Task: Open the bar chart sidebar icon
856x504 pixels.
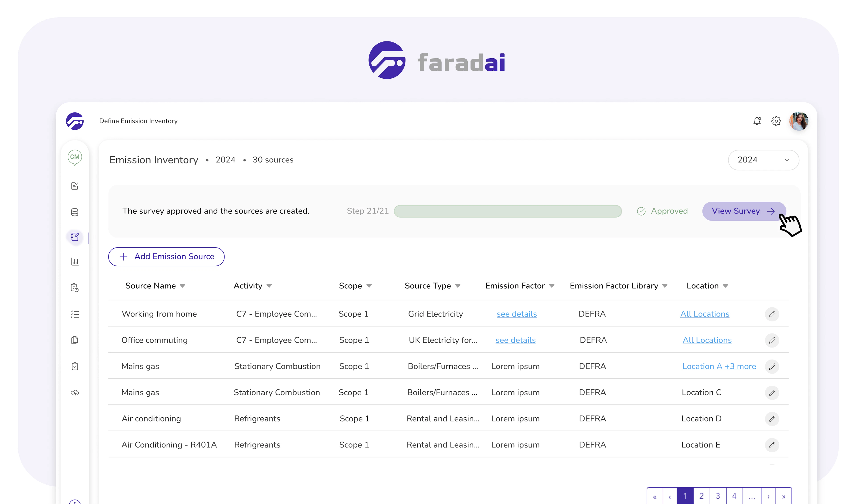Action: pyautogui.click(x=75, y=261)
